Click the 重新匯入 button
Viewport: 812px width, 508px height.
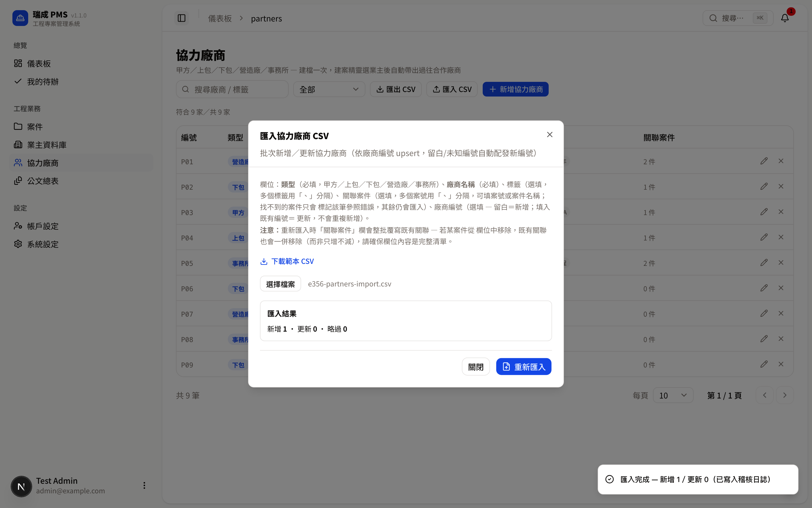pyautogui.click(x=524, y=367)
